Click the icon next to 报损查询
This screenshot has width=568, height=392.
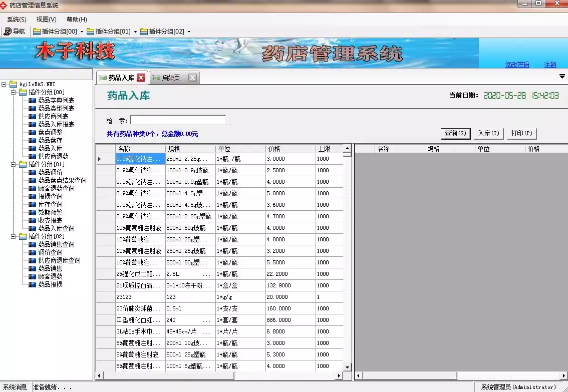[x=32, y=196]
